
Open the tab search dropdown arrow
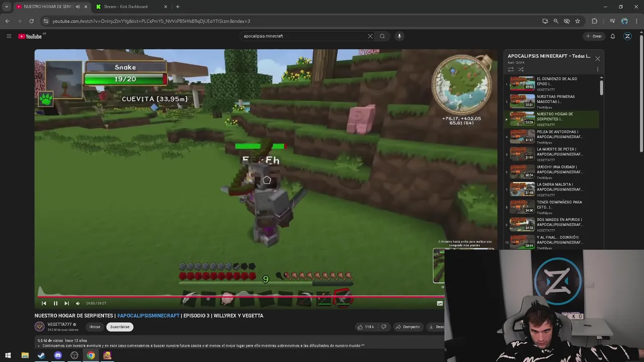pos(7,7)
